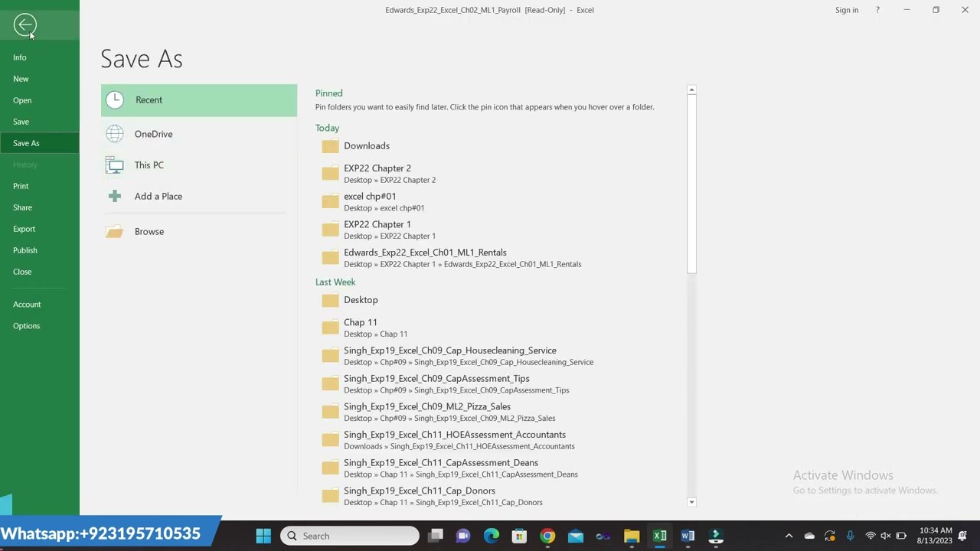
Task: Open Task View from the taskbar
Action: (x=436, y=536)
